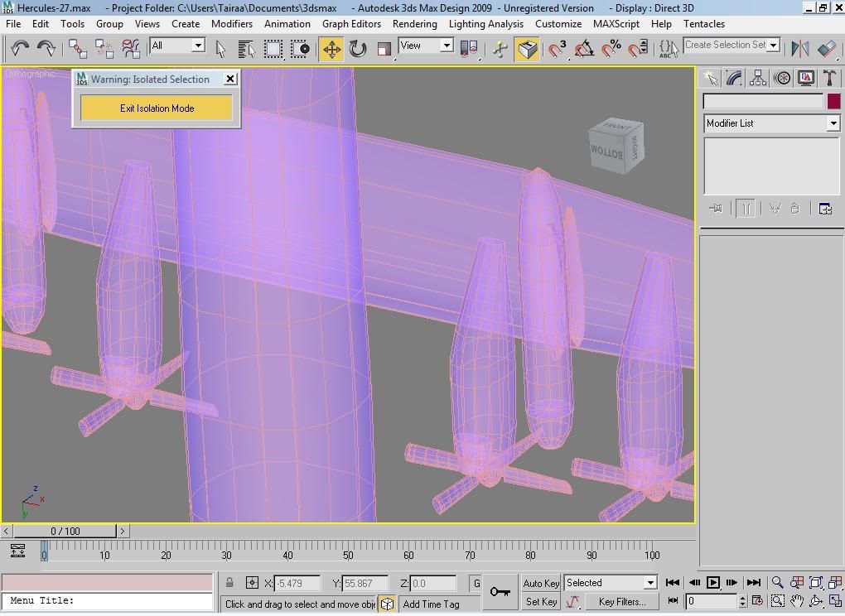The width and height of the screenshot is (845, 616).
Task: Open the Use Pivot Point Center flyout
Action: (x=469, y=49)
